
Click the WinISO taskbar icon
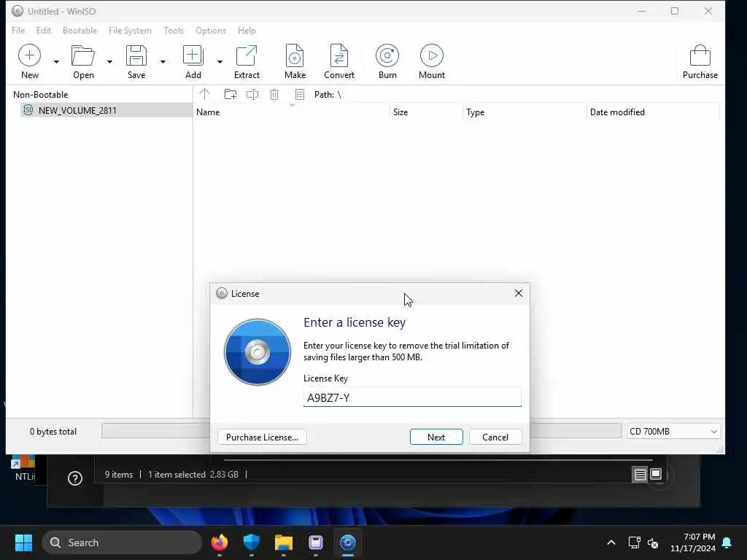tap(348, 542)
